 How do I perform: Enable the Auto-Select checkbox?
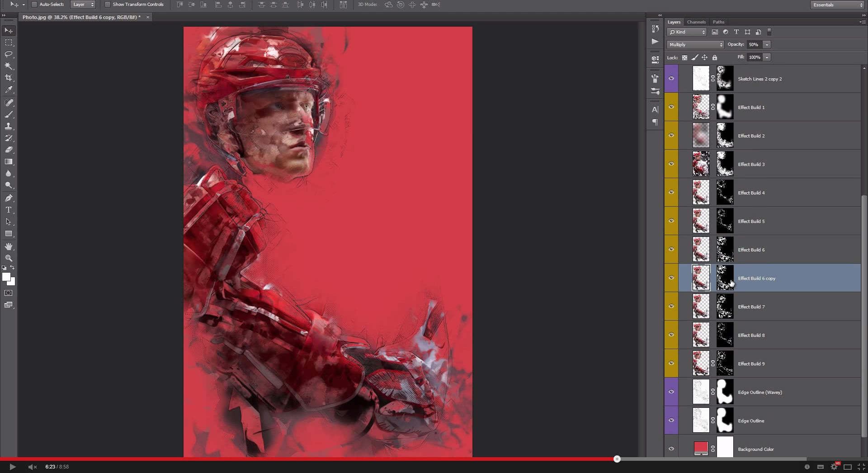click(x=34, y=5)
